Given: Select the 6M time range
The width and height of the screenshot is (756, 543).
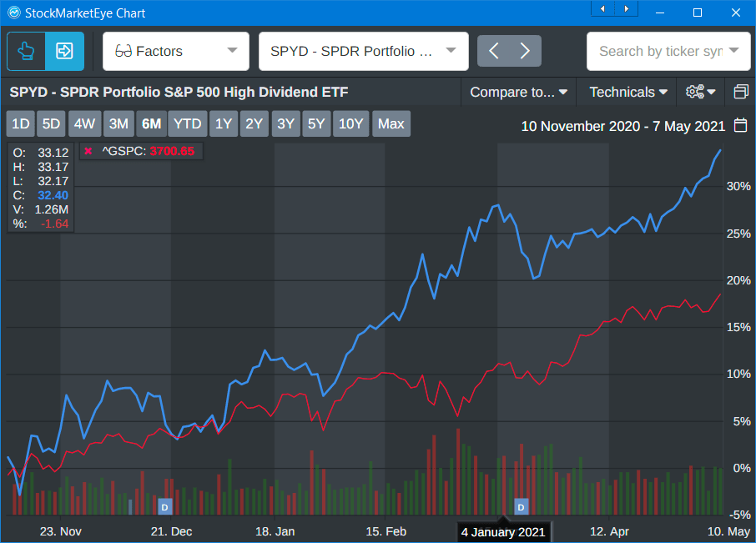Looking at the screenshot, I should 151,124.
